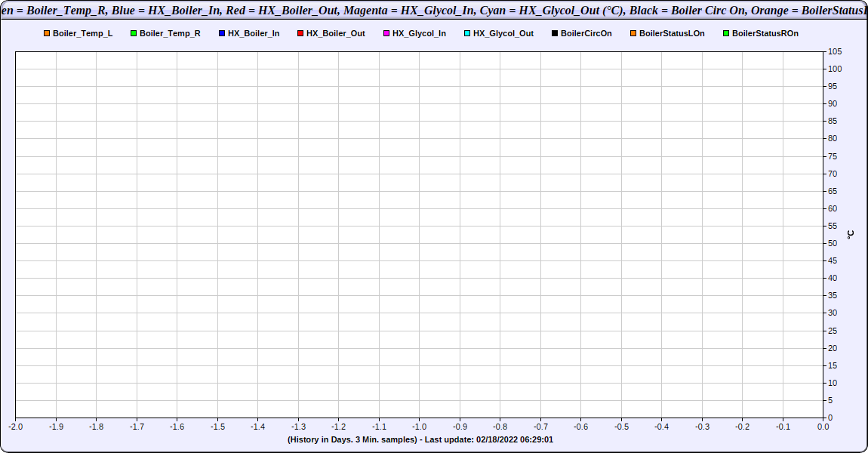Click the magenta HX_Glycol_In legend swatch
The height and width of the screenshot is (453, 868).
(386, 33)
